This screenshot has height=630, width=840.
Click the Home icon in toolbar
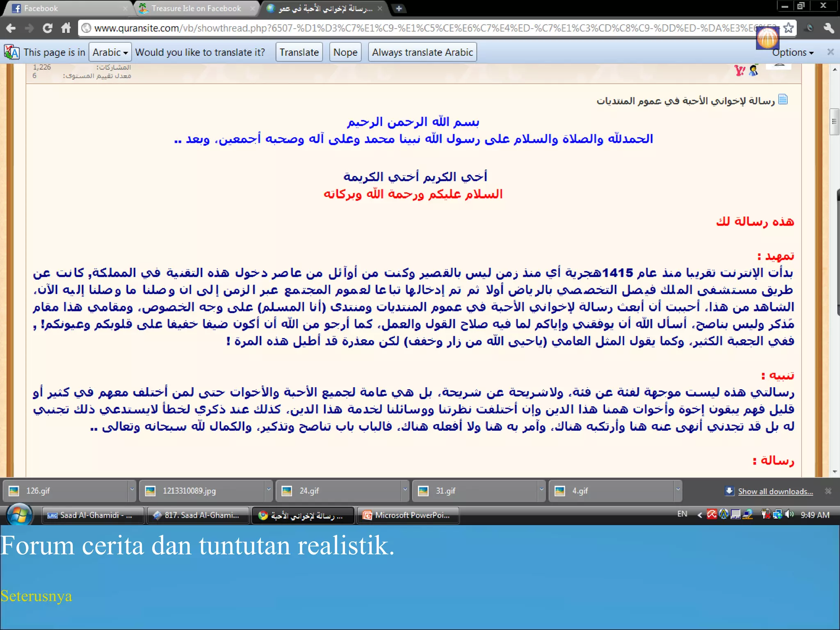click(x=66, y=28)
